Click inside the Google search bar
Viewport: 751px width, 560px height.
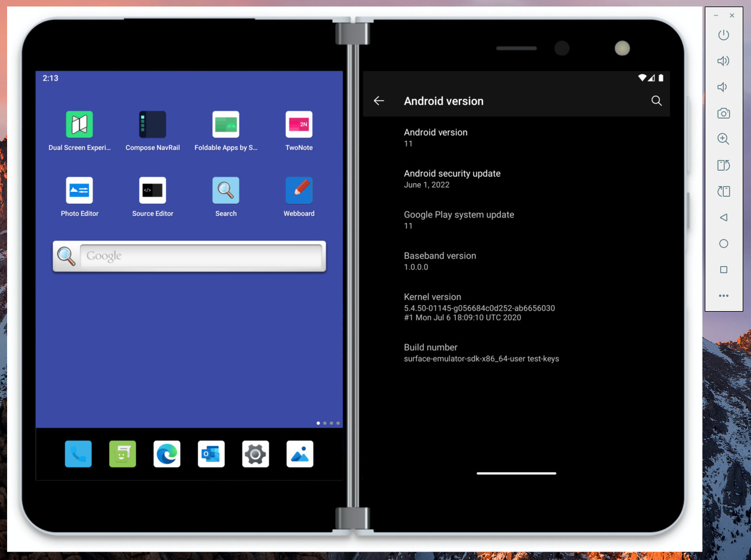(200, 257)
